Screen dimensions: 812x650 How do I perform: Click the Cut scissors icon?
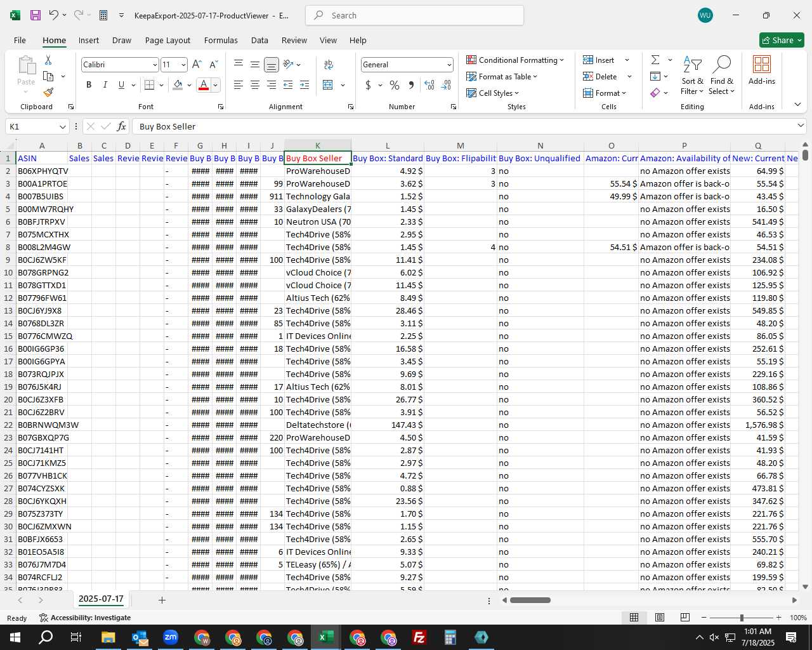(x=48, y=60)
